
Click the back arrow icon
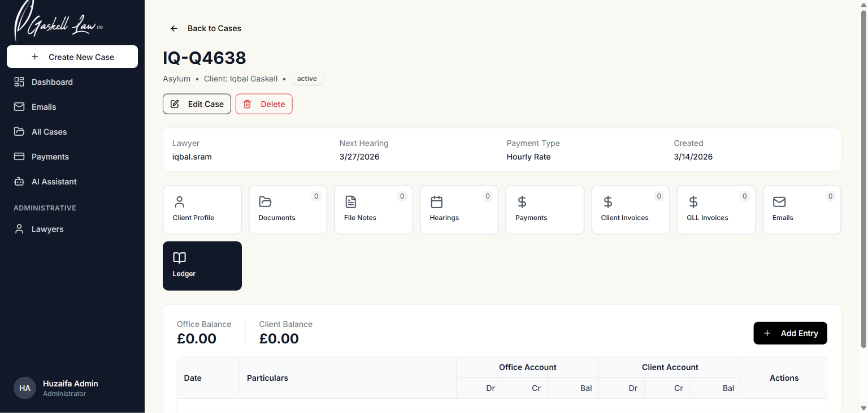174,28
